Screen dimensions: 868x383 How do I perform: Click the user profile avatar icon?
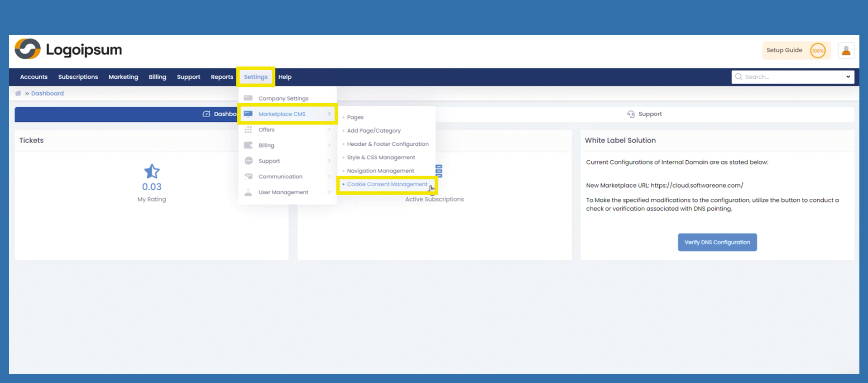click(845, 51)
